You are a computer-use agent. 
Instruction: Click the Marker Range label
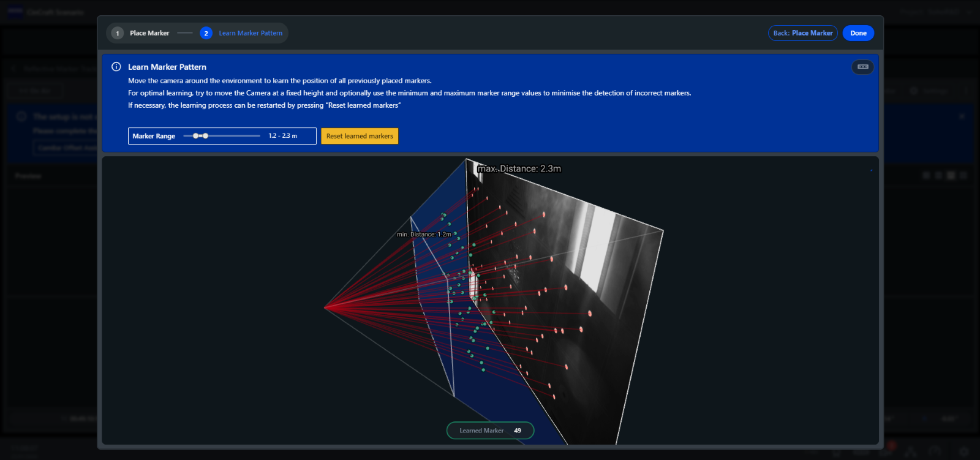tap(154, 136)
